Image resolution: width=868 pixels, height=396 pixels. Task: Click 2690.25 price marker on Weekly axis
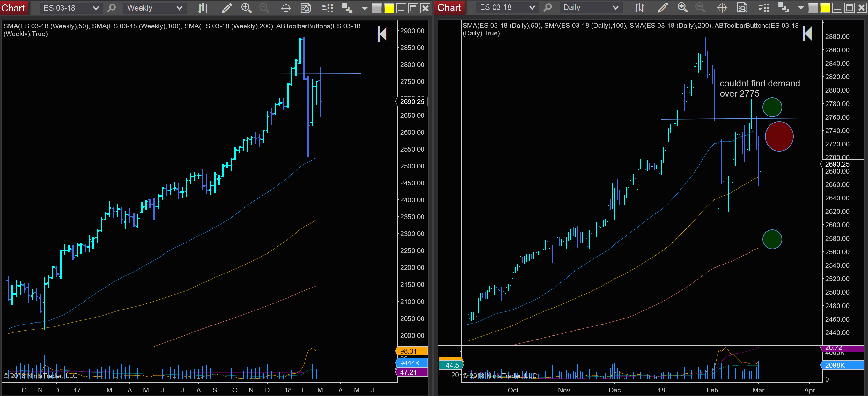coord(412,101)
